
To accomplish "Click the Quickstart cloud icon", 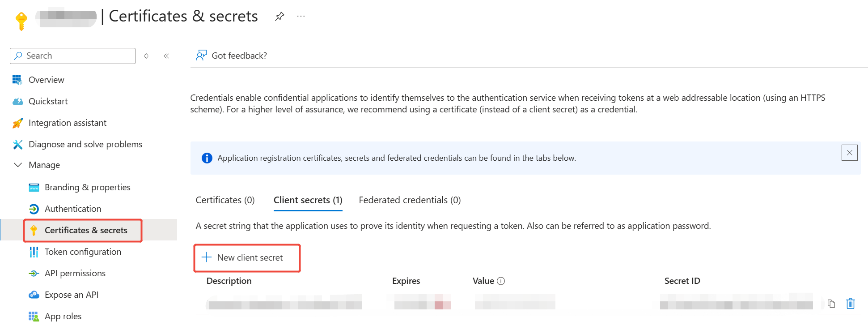I will (x=17, y=101).
